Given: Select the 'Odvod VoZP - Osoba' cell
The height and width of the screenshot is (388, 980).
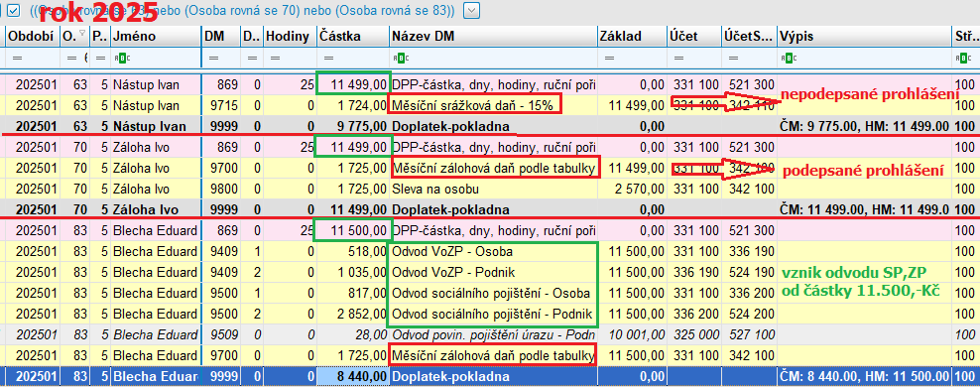Looking at the screenshot, I should pyautogui.click(x=493, y=251).
